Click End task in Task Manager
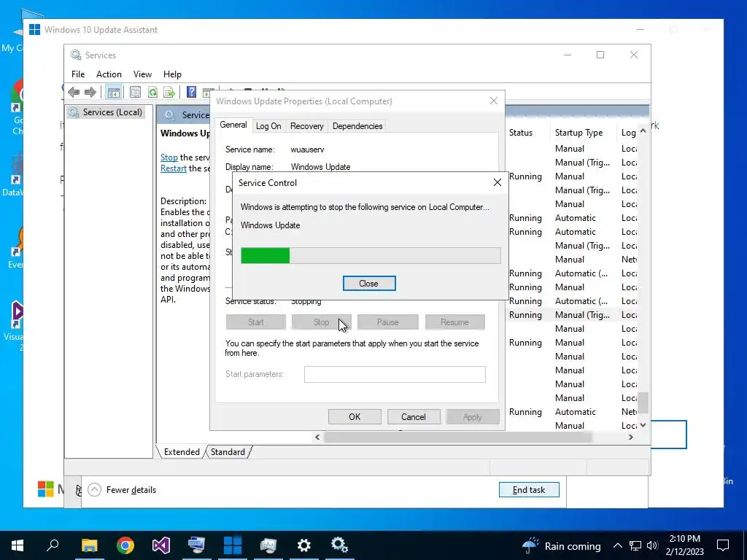The height and width of the screenshot is (560, 747). coord(529,490)
